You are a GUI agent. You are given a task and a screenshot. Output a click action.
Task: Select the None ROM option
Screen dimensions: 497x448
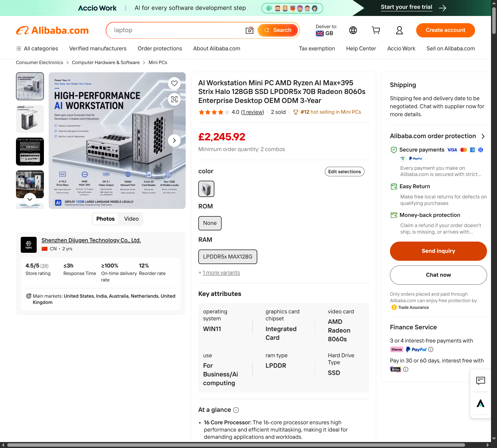210,223
